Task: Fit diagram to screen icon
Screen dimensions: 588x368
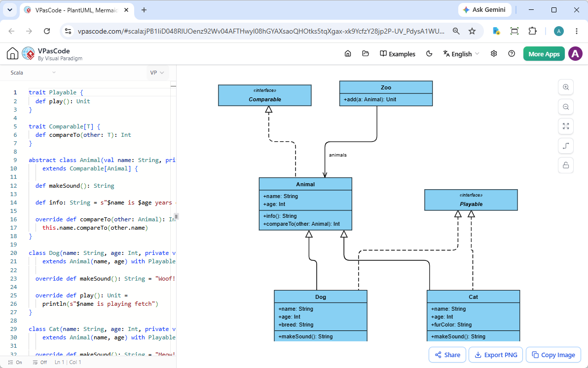Action: click(x=566, y=126)
